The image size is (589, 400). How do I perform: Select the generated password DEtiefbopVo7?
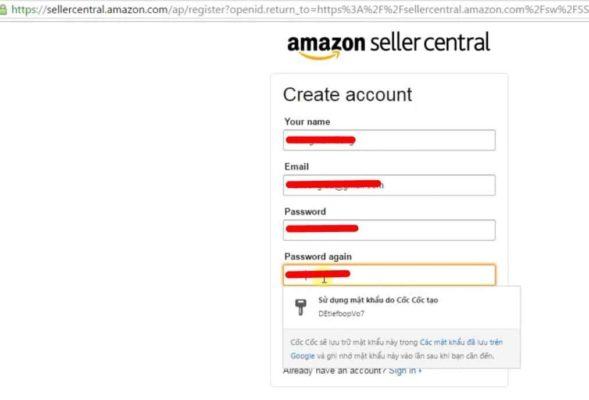(x=341, y=314)
